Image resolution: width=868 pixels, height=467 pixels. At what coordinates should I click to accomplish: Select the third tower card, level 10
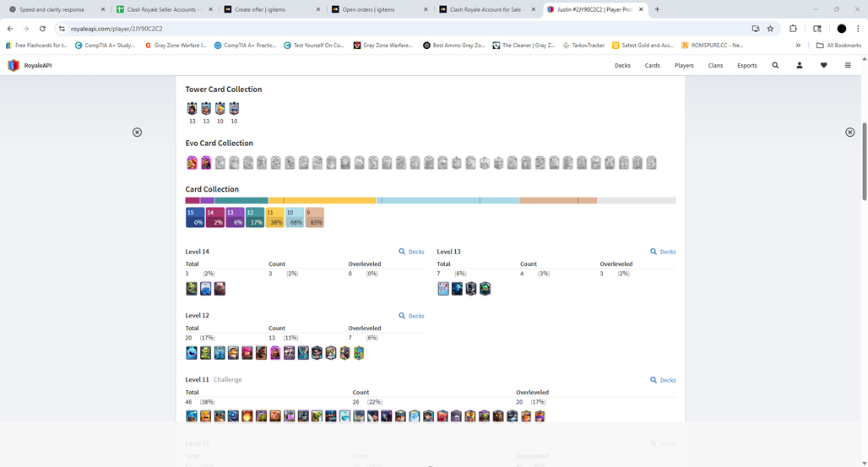click(220, 108)
